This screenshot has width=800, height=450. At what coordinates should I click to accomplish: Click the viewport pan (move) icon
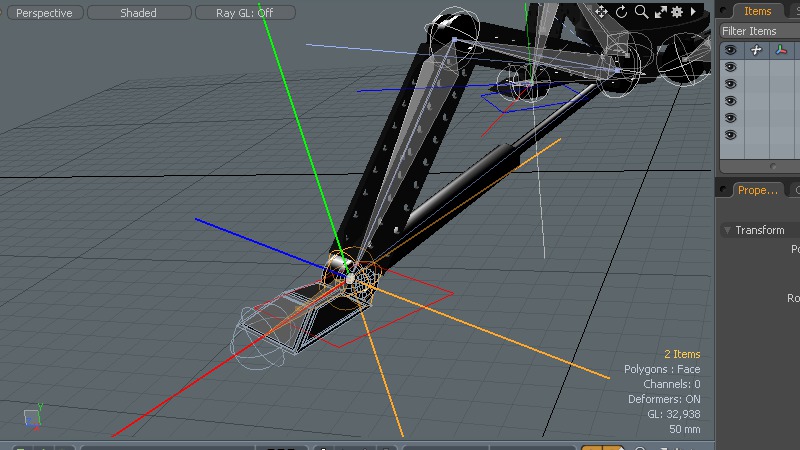pos(601,12)
